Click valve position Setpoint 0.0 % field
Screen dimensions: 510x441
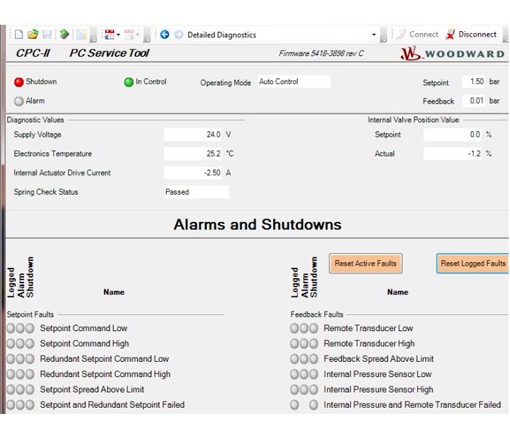pos(453,135)
